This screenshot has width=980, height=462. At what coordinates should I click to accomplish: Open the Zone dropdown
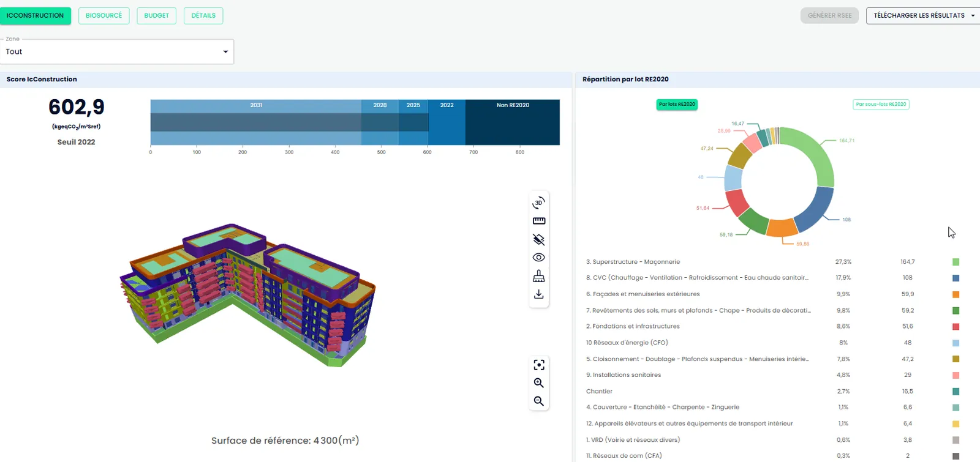pyautogui.click(x=117, y=51)
